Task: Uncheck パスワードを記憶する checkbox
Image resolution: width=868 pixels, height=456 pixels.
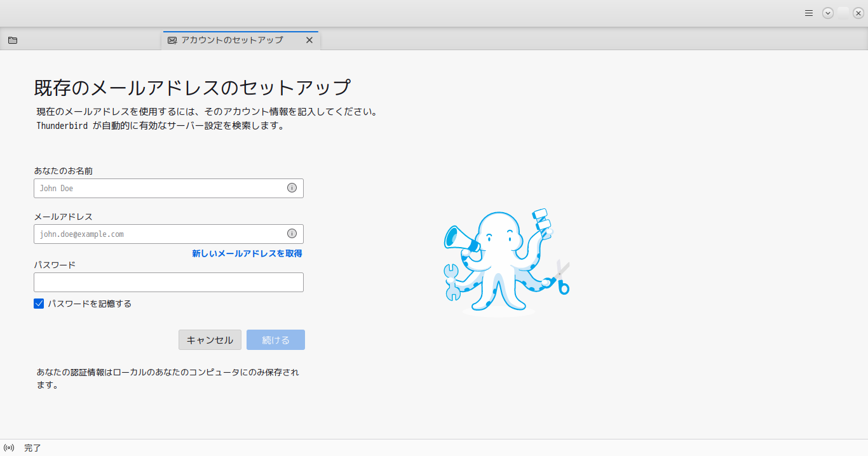Action: [39, 304]
